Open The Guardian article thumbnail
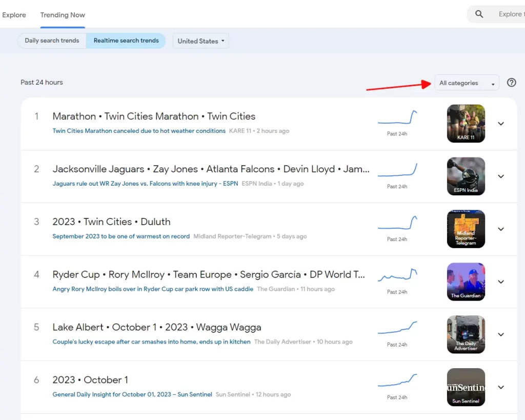This screenshot has width=525, height=420. (x=466, y=282)
